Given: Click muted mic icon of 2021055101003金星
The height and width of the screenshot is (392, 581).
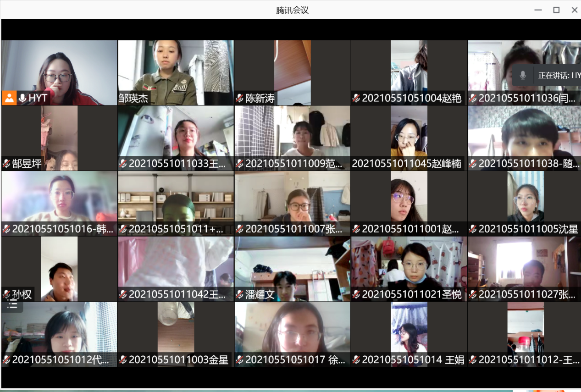Looking at the screenshot, I should [123, 360].
